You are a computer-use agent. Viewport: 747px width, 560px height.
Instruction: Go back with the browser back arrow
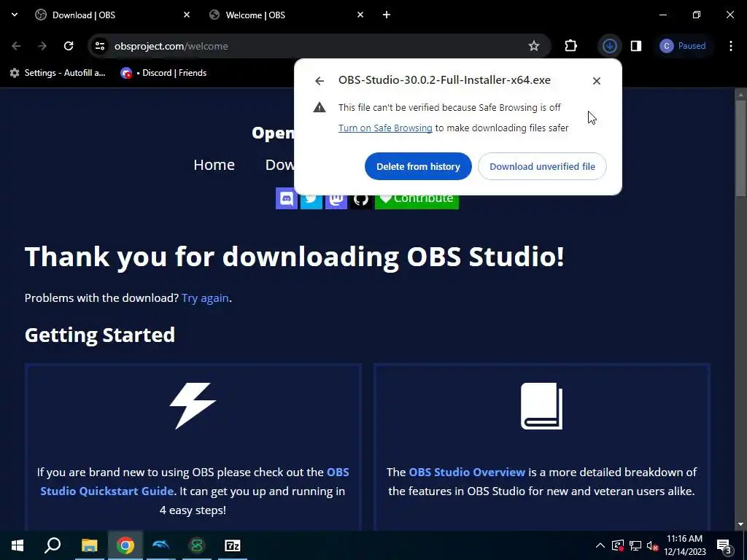(16, 46)
